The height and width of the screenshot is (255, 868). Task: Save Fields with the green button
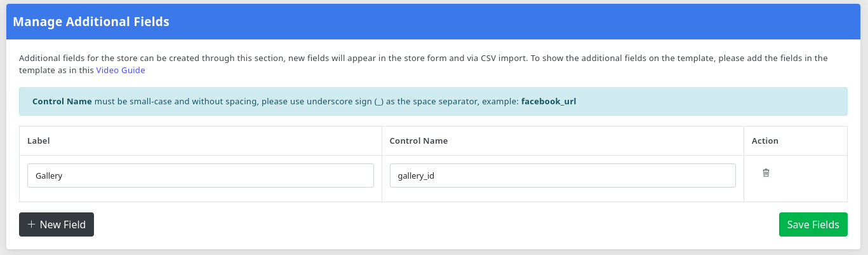coord(813,224)
